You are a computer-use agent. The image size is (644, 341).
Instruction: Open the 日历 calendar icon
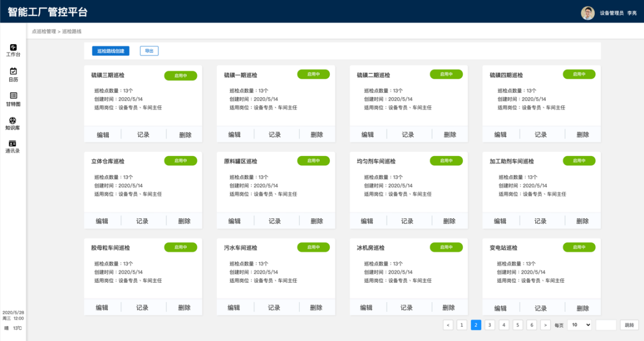pyautogui.click(x=13, y=71)
